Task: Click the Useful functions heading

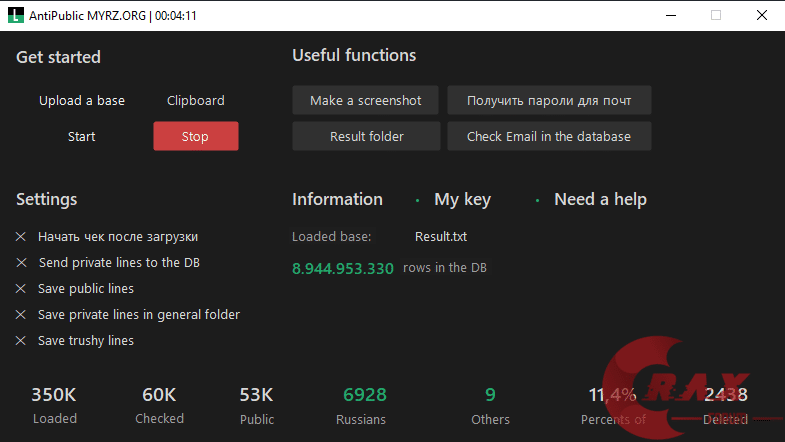Action: (x=354, y=55)
